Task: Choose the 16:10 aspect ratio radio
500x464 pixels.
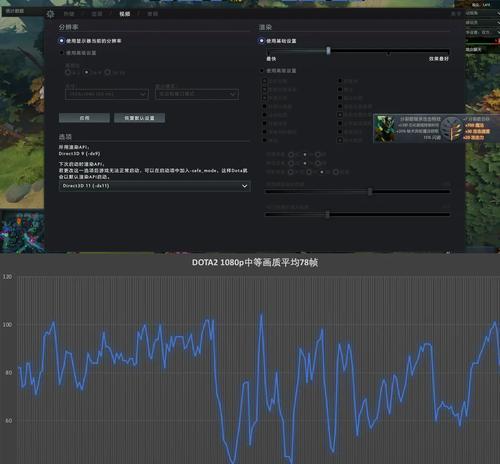Action: (108, 72)
